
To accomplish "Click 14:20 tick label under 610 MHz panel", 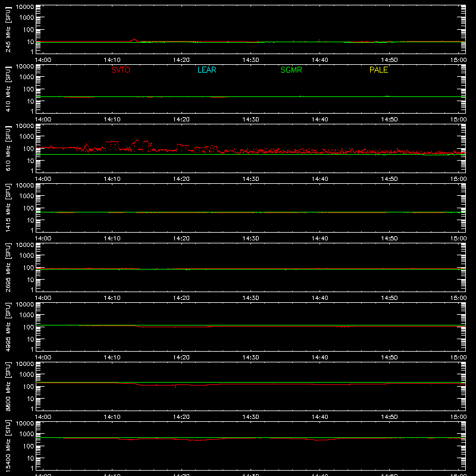I will [181, 179].
